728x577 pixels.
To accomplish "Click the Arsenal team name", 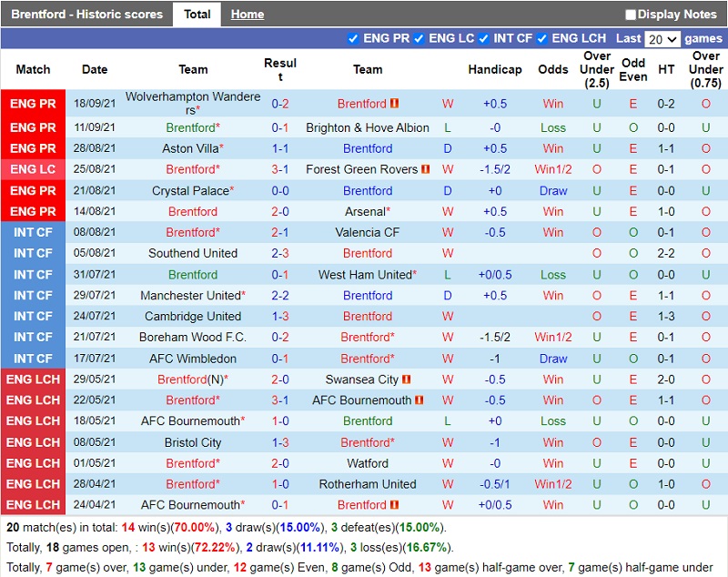I will (x=364, y=211).
